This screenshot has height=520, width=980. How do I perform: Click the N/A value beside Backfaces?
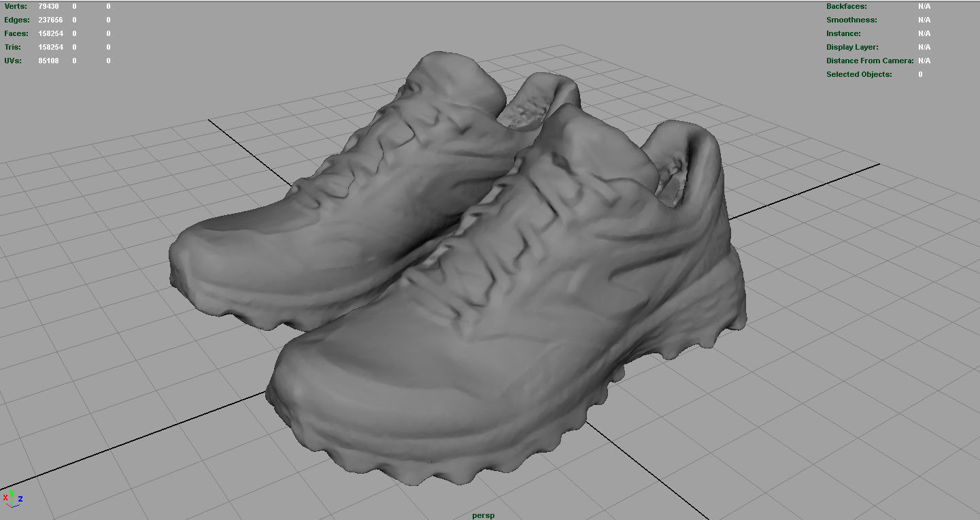(x=924, y=6)
